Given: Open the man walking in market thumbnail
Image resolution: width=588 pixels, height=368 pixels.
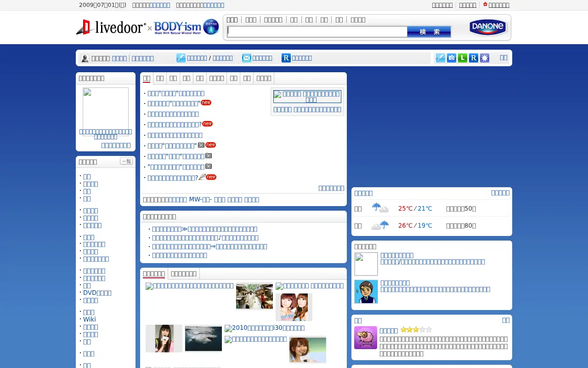Looking at the screenshot, I should (254, 297).
